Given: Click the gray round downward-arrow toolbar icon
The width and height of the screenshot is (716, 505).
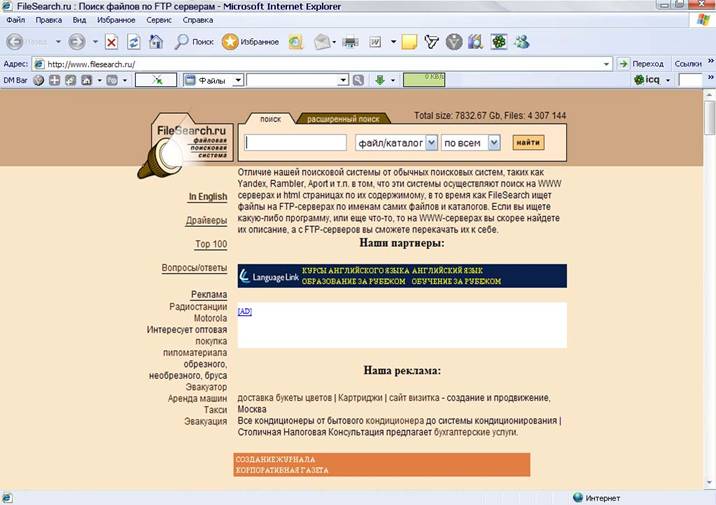Looking at the screenshot, I should point(454,42).
